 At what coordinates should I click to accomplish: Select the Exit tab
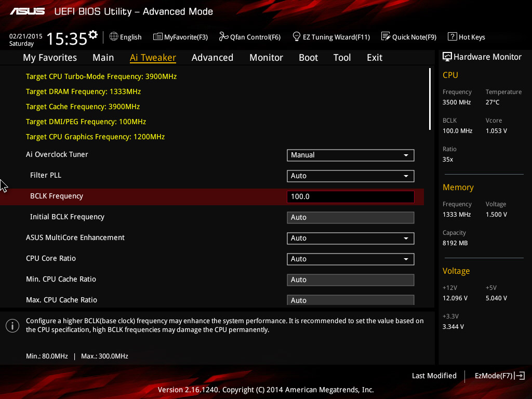[375, 58]
